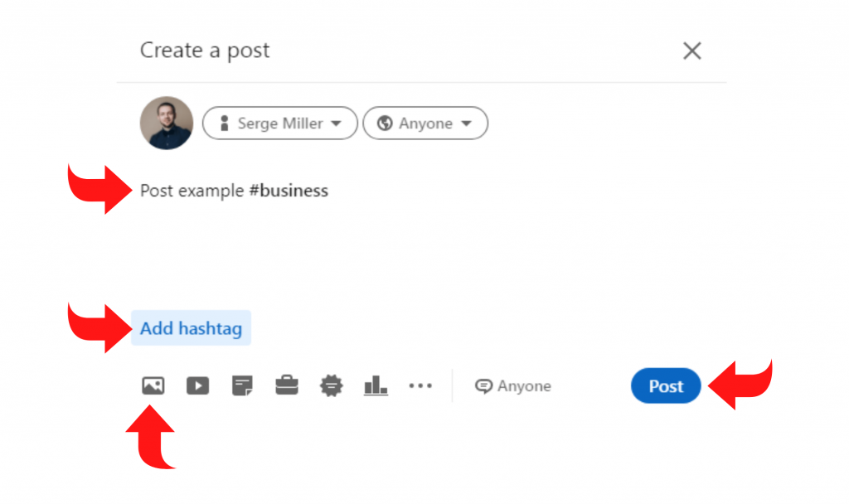Select the celebrate an occasion badge icon
The image size is (849, 504).
[x=331, y=385]
